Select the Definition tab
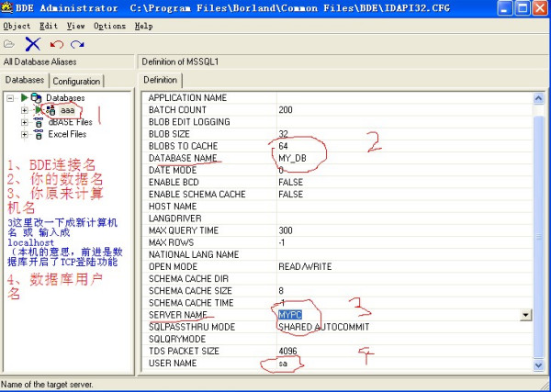This screenshot has height=392, width=551. pos(160,80)
